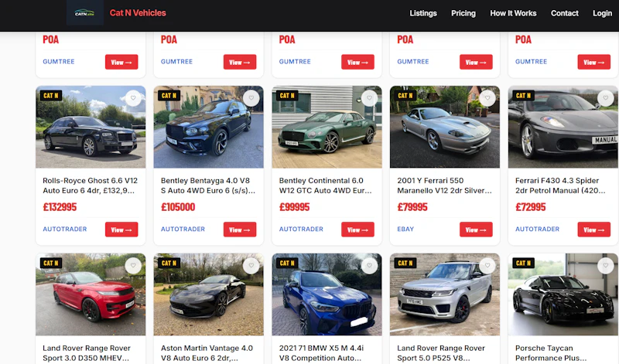Open How It Works page
Screen dimensions: 619x364
513,13
